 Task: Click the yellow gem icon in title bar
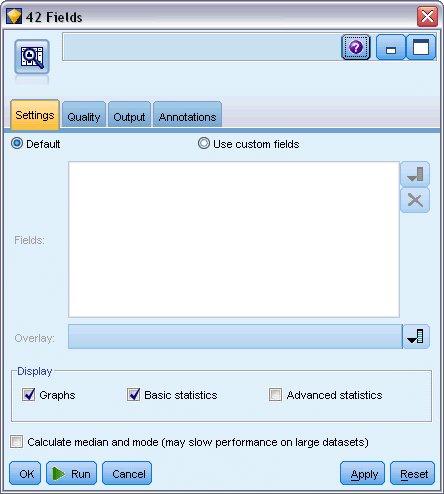14,16
